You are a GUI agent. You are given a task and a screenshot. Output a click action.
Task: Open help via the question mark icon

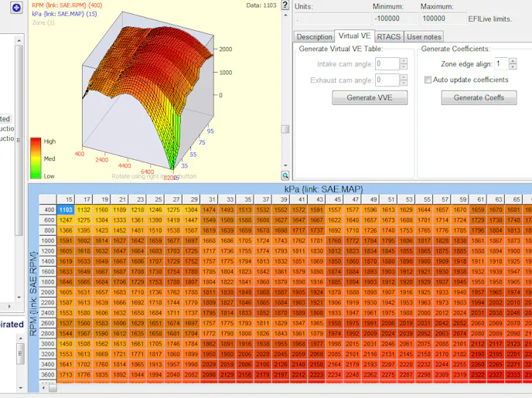click(285, 6)
